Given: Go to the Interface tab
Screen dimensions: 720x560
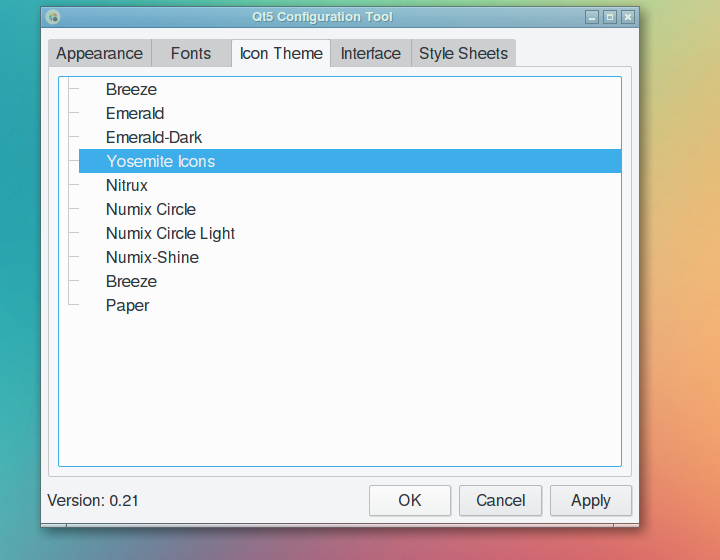Looking at the screenshot, I should (x=371, y=54).
